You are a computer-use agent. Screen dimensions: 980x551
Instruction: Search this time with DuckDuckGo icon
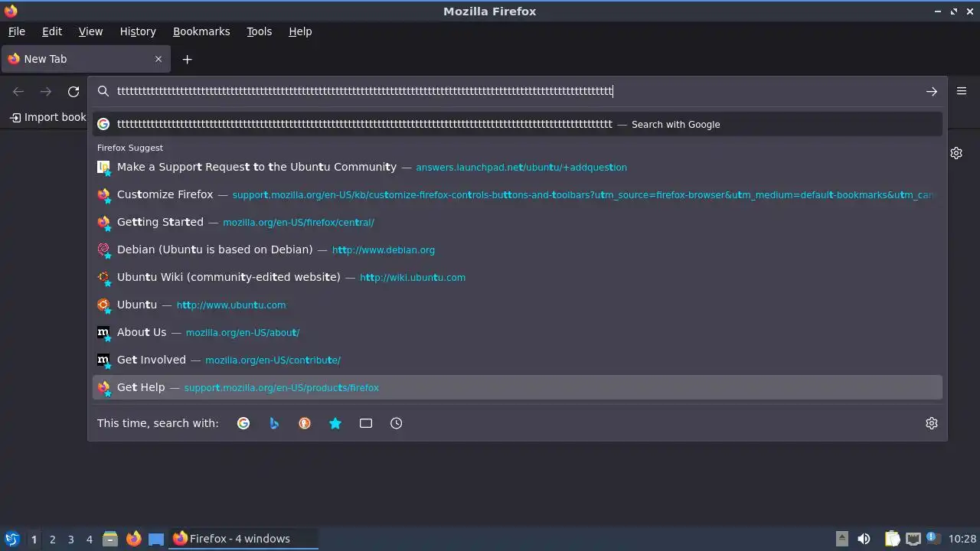[x=305, y=423]
